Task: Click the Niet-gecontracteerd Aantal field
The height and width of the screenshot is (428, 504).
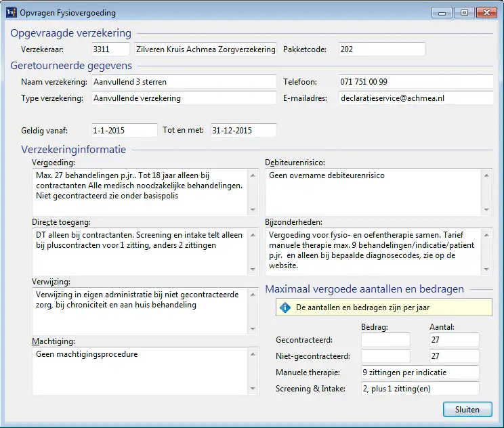Action: (454, 356)
